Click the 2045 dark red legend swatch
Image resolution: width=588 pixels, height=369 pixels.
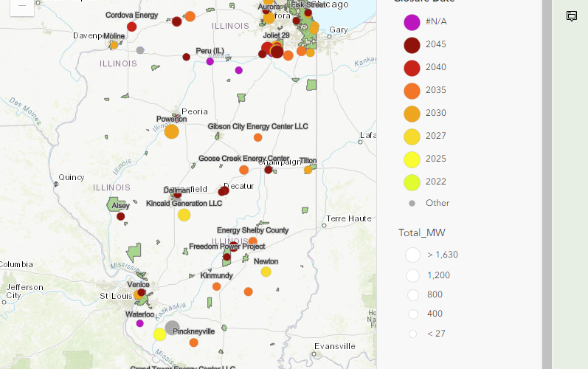(412, 45)
